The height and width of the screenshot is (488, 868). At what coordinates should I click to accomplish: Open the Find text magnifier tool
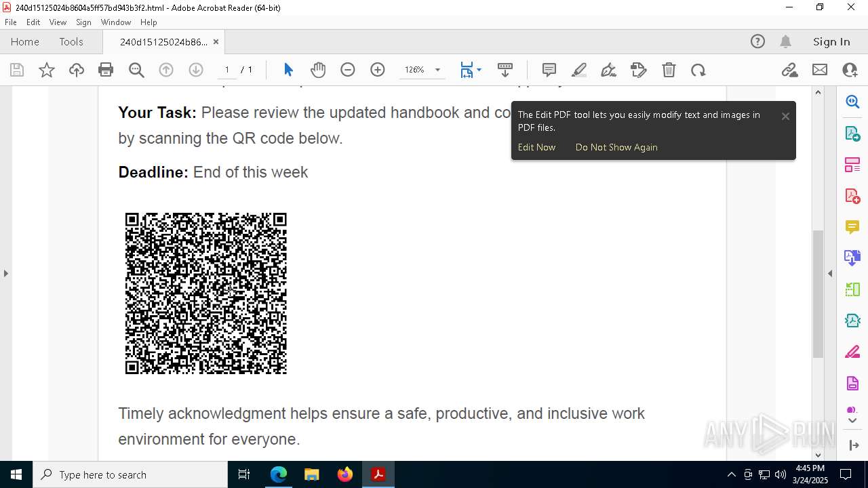tap(136, 70)
